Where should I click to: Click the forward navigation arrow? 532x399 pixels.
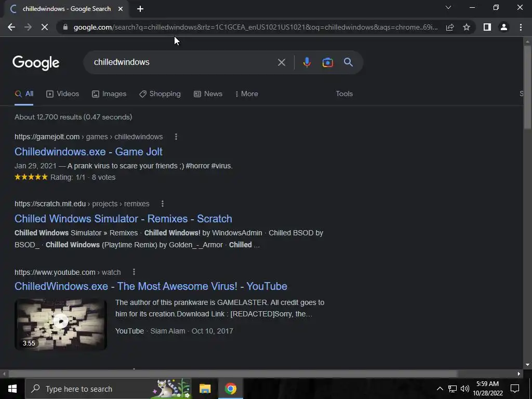[x=28, y=27]
